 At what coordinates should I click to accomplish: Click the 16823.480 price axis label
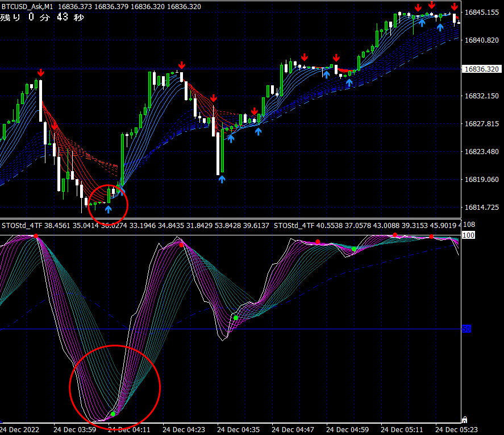pos(481,152)
